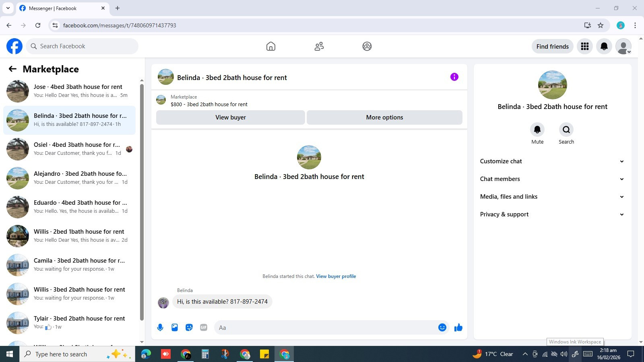Image resolution: width=644 pixels, height=362 pixels.
Task: Open the View buyer profile link
Action: pyautogui.click(x=336, y=276)
